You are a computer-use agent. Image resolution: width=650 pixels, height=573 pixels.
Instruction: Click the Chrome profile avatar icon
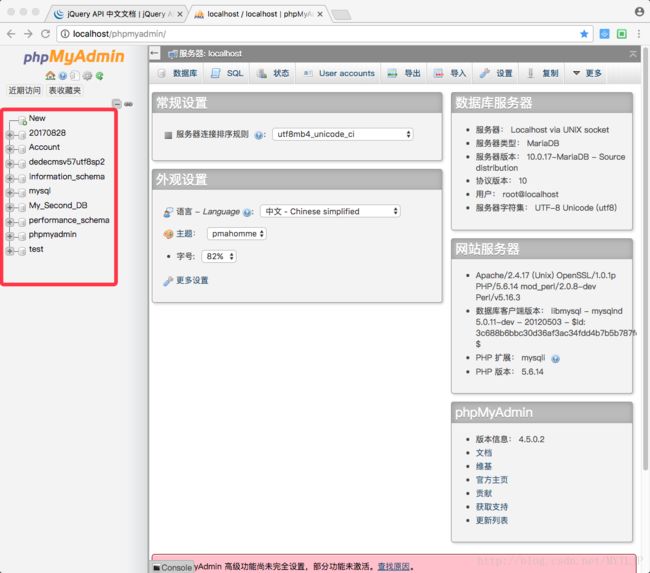(639, 12)
